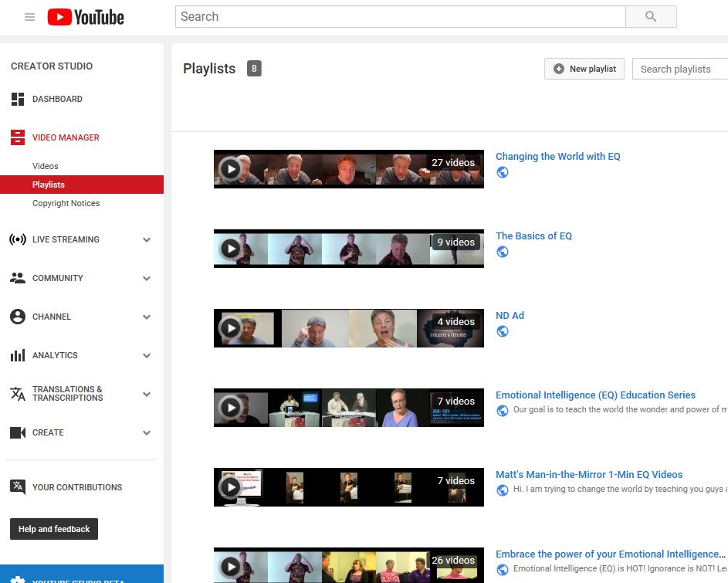
Task: Click globe privacy icon under ND Ad
Action: pos(503,331)
